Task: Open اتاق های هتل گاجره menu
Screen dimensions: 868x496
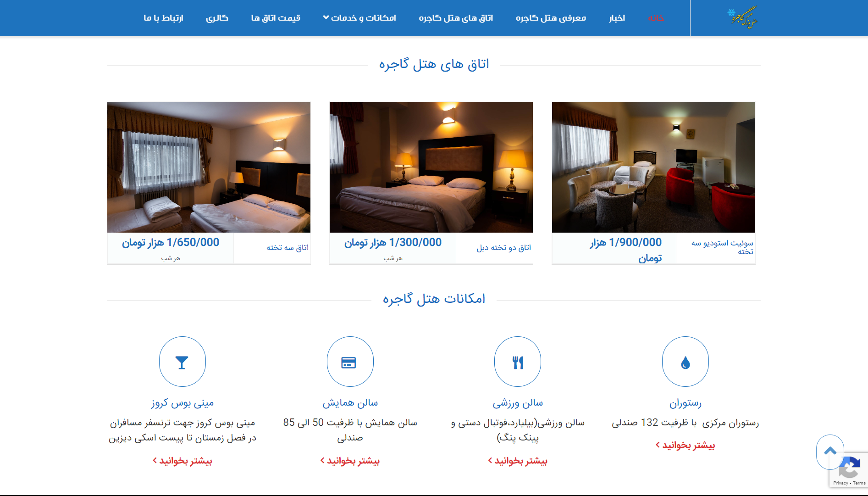Action: click(456, 18)
